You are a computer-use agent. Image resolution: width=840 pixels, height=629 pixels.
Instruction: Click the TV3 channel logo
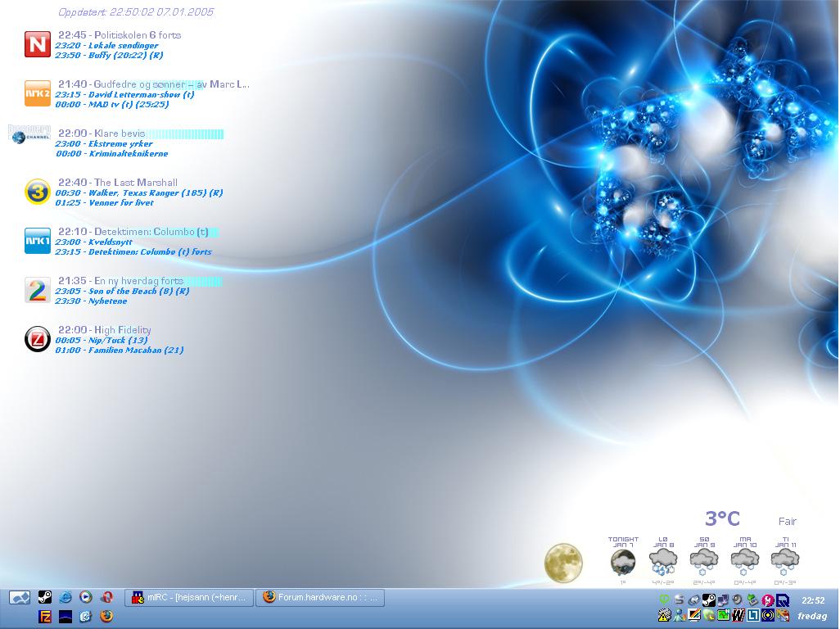coord(38,192)
